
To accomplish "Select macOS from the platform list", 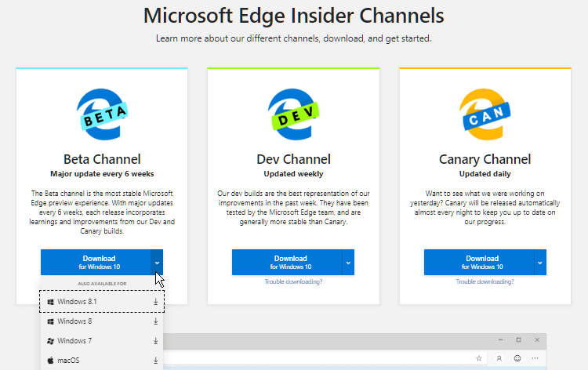I will coord(102,361).
